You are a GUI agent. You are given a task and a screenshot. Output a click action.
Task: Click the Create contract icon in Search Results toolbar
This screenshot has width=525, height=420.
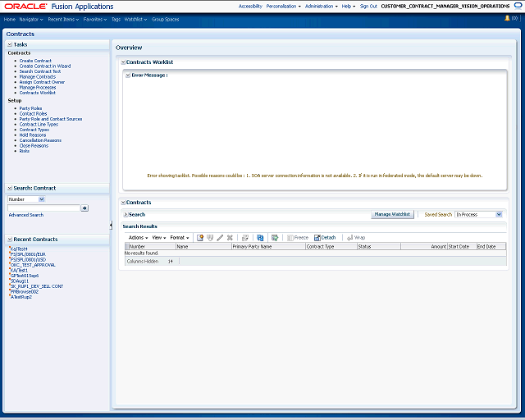(x=200, y=238)
